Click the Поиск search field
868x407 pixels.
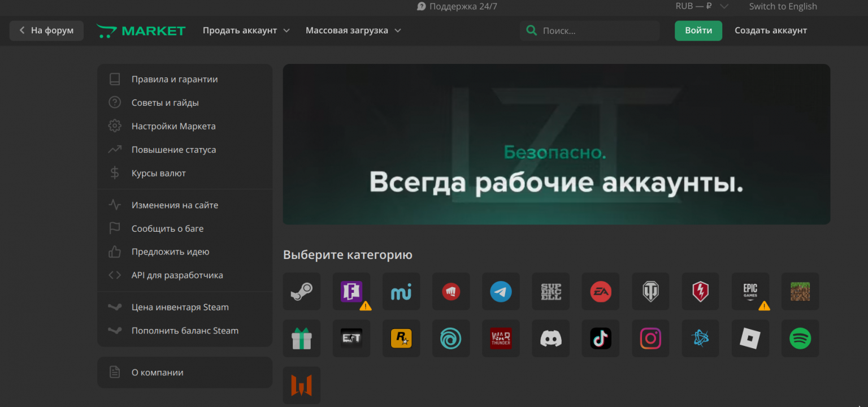596,31
